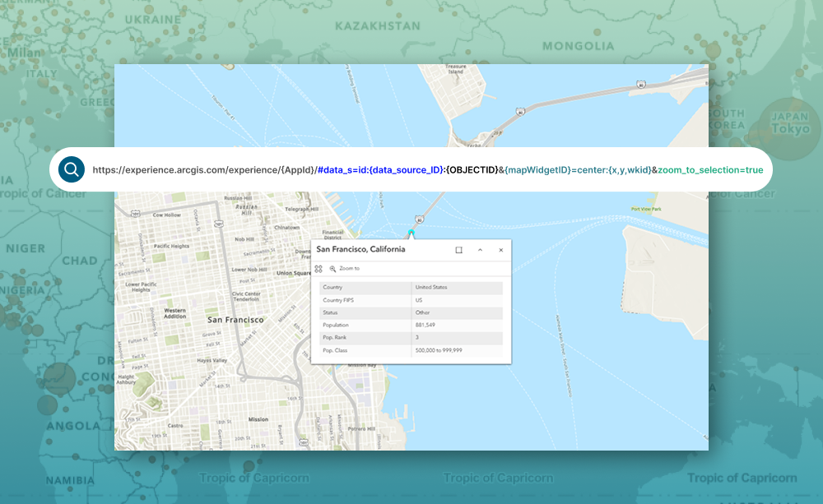Click the NAMIBIA label on background map
The height and width of the screenshot is (504, 823).
tap(70, 480)
